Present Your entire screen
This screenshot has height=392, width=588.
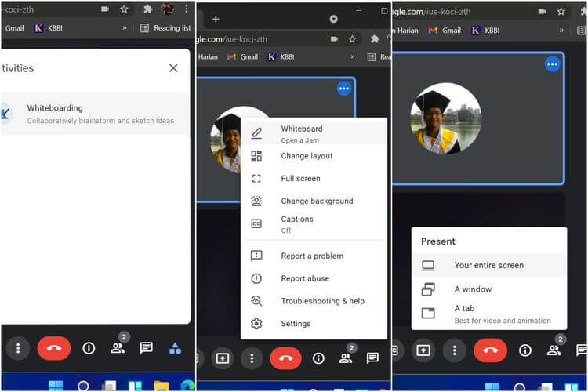[x=489, y=265]
